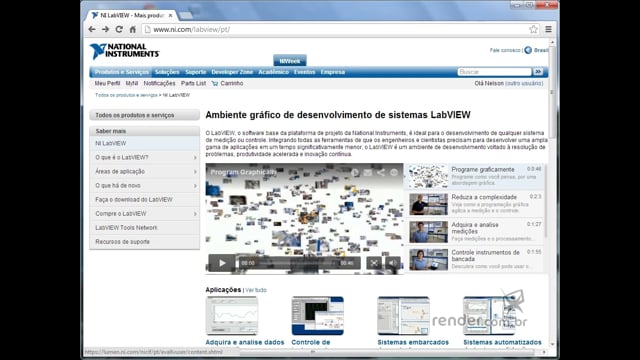640x360 pixels.
Task: Enter video fullscreen mode
Action: click(373, 263)
